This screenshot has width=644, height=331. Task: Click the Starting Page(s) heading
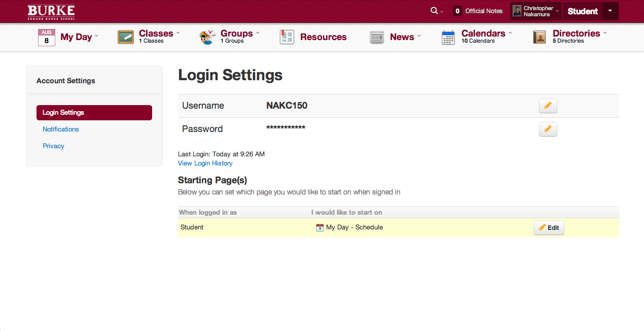(212, 180)
